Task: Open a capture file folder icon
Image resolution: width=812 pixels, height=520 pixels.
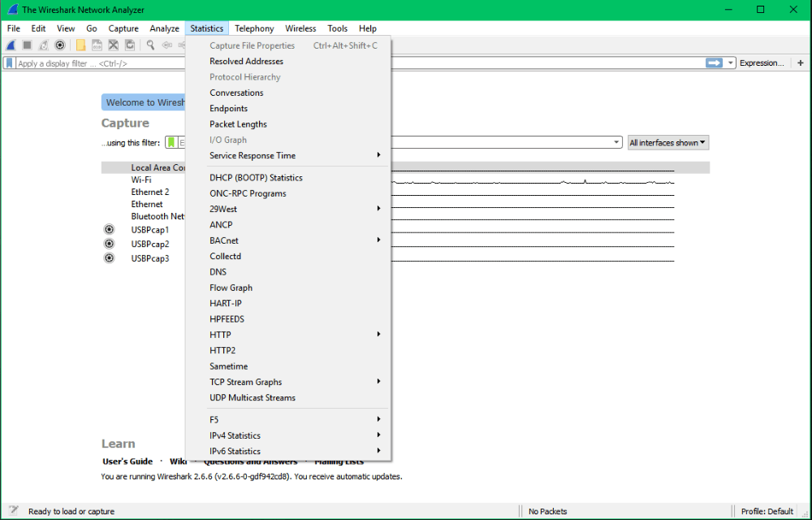Action: tap(80, 45)
